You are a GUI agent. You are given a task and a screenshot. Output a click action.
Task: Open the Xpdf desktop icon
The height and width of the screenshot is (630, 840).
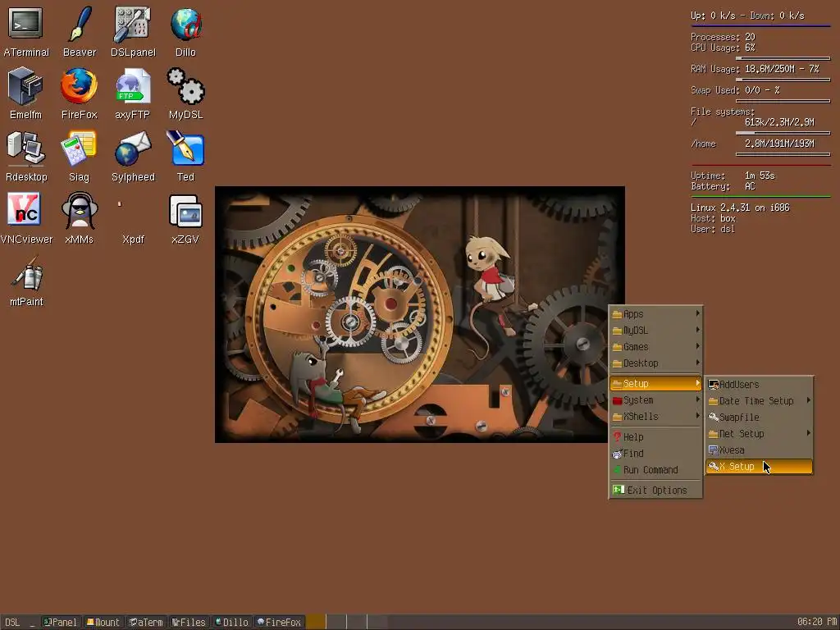coord(133,239)
